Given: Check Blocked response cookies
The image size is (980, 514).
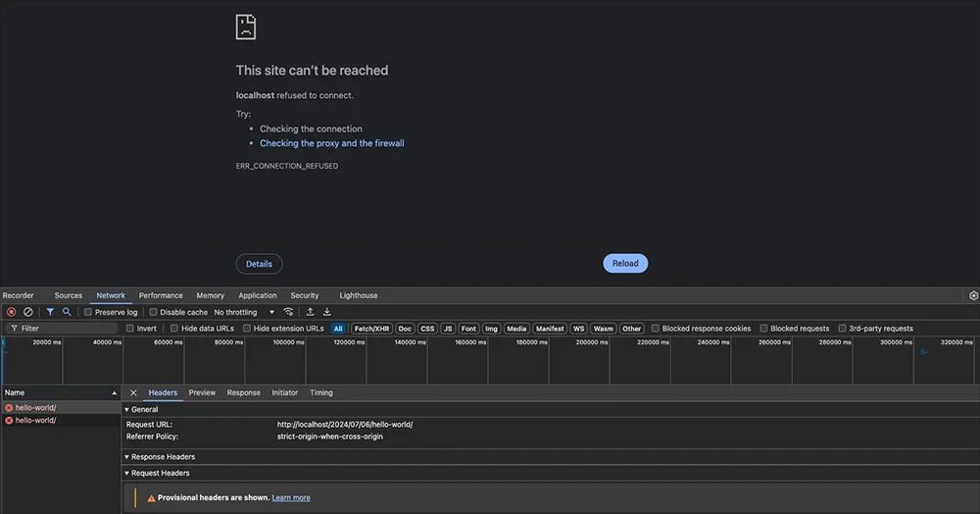Looking at the screenshot, I should (x=655, y=329).
